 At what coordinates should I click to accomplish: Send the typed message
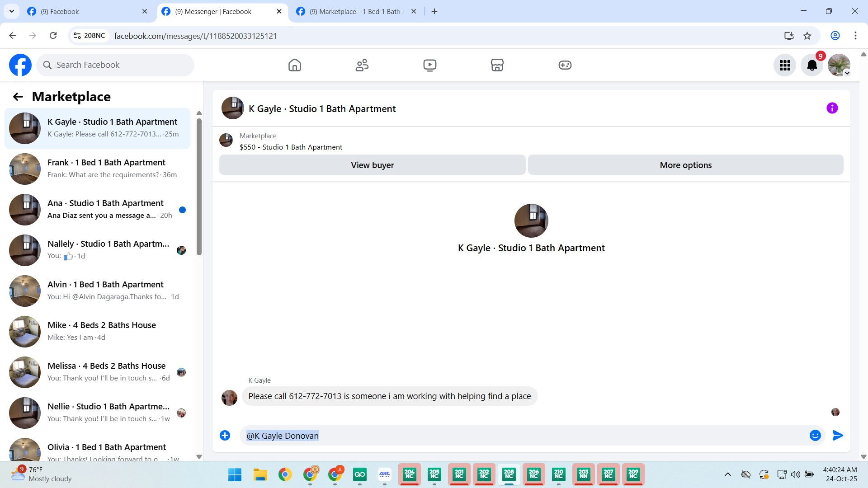tap(838, 435)
